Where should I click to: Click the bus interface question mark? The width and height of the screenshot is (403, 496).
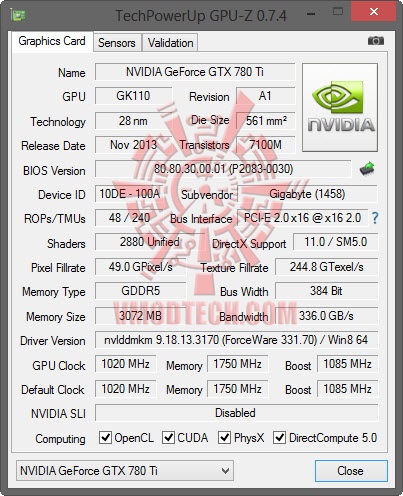(x=375, y=218)
